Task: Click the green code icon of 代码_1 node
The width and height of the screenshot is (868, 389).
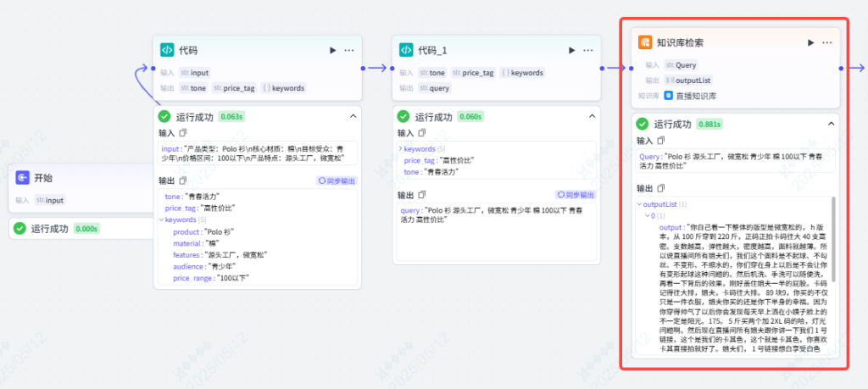Action: click(x=406, y=50)
